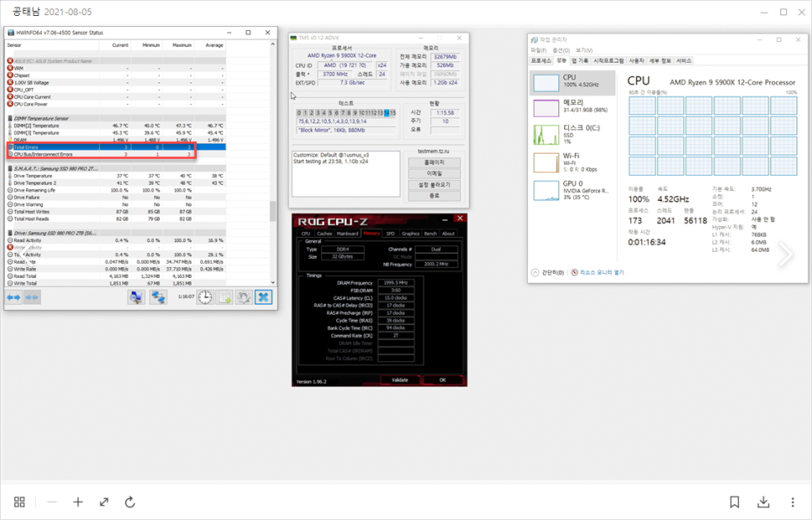This screenshot has width=812, height=520.
Task: Select GPU 0 in Task Manager sidebar
Action: 572,190
